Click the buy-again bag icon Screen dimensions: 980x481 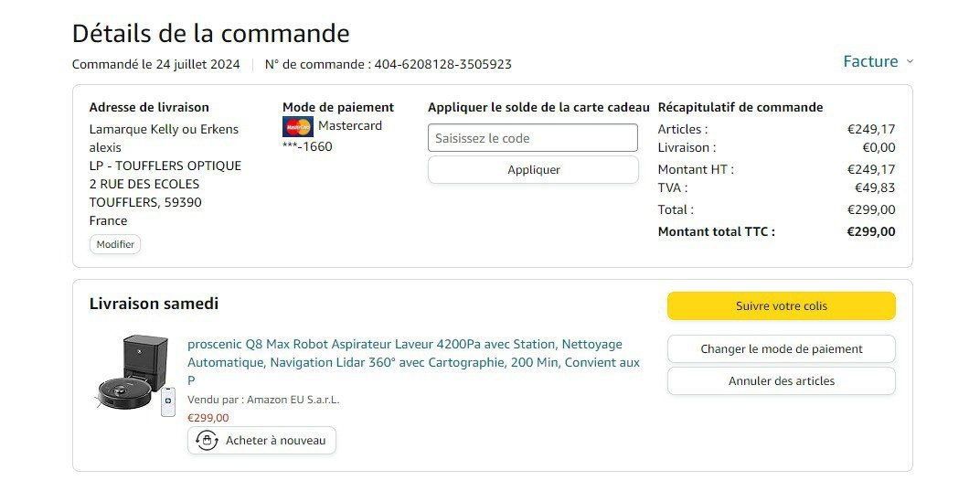click(207, 441)
